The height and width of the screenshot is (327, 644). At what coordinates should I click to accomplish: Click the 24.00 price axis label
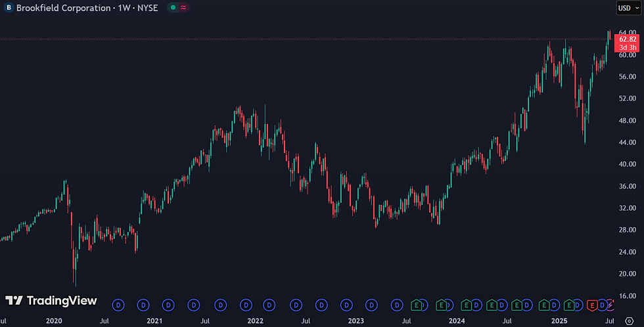tap(627, 252)
